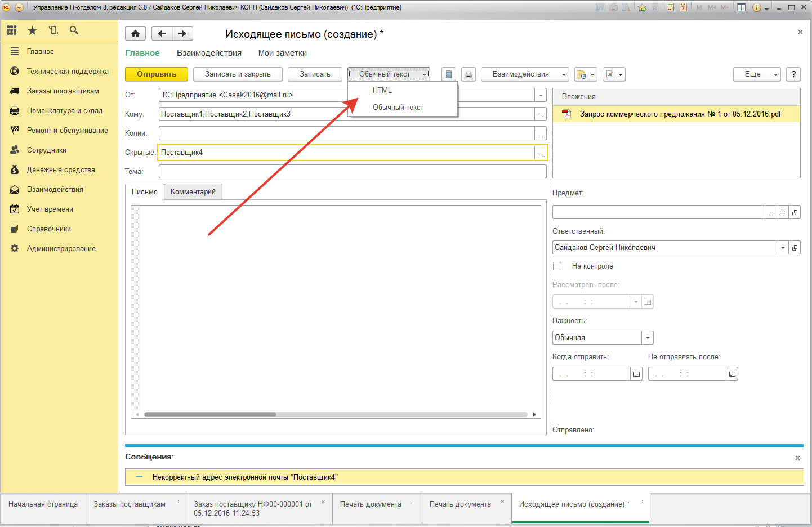Enable the 'На контроле' checkbox
Image resolution: width=812 pixels, height=527 pixels.
coord(557,266)
